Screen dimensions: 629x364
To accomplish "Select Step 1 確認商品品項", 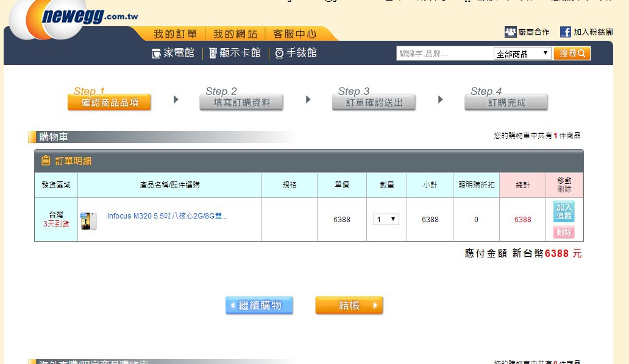I will point(110,102).
